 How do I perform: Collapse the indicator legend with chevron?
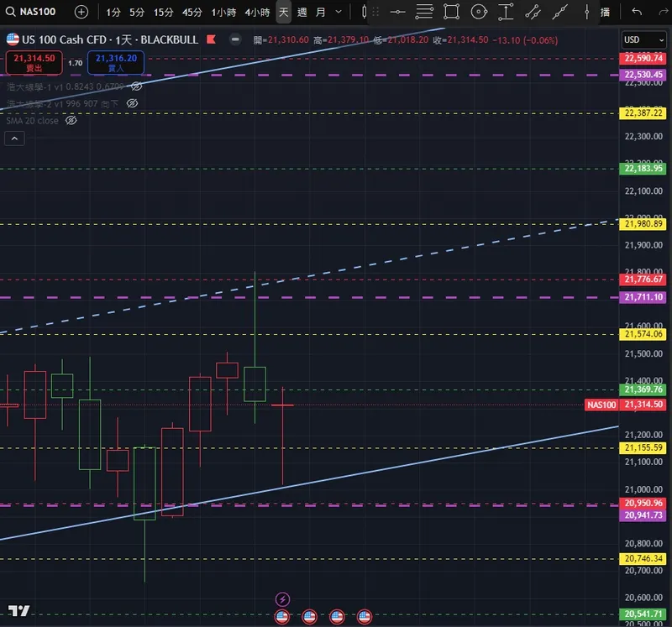(x=14, y=138)
